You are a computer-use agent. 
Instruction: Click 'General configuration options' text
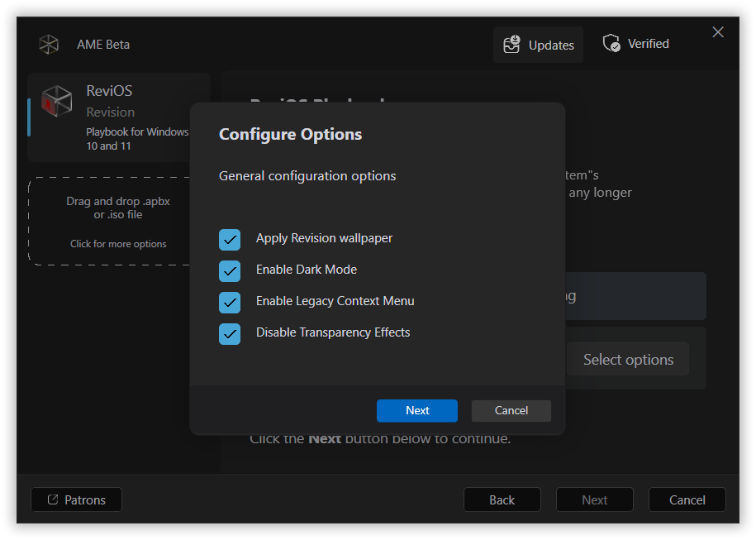pyautogui.click(x=307, y=176)
